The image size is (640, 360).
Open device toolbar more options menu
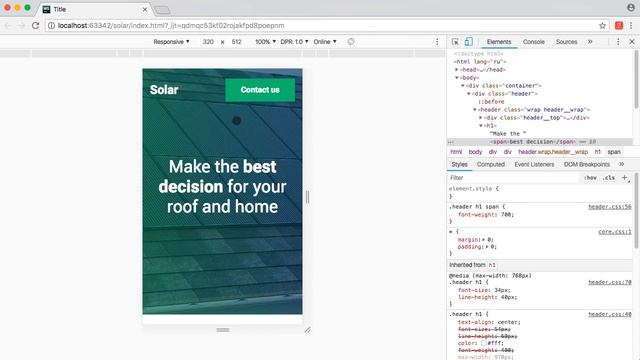[x=437, y=42]
